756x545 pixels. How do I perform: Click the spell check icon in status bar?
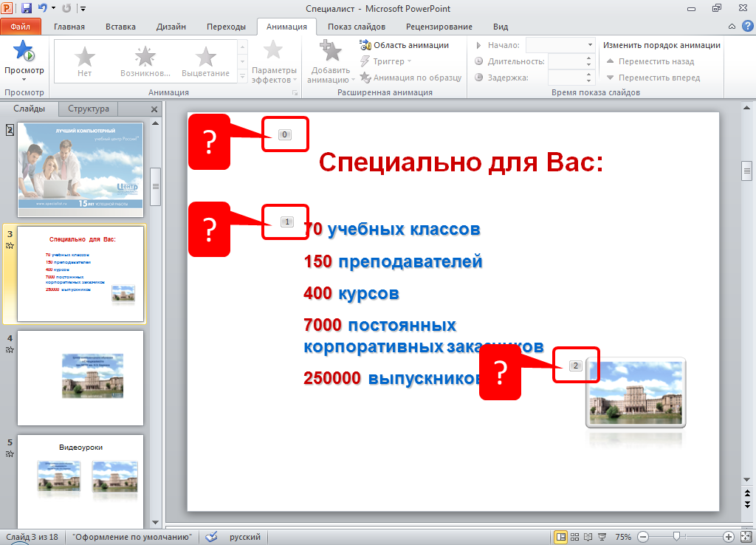211,537
